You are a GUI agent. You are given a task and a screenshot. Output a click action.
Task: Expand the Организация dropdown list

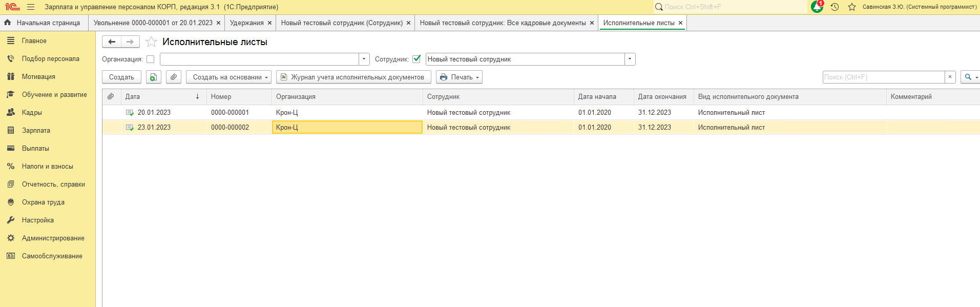click(364, 59)
